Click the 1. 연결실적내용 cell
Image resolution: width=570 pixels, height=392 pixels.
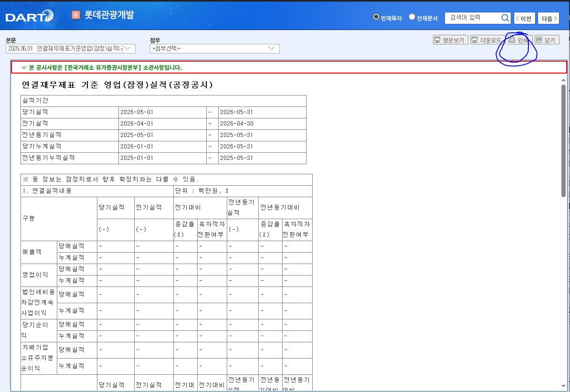tap(97, 191)
